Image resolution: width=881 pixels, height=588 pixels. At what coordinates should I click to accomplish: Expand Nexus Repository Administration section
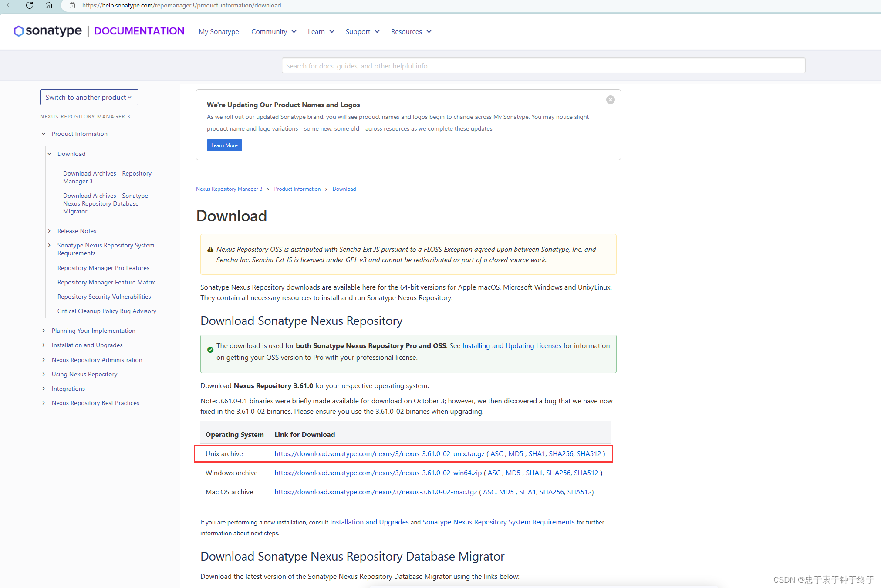tap(44, 360)
